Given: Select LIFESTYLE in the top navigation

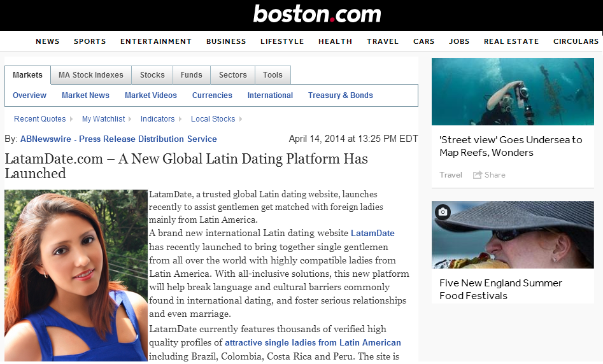Looking at the screenshot, I should [x=282, y=41].
